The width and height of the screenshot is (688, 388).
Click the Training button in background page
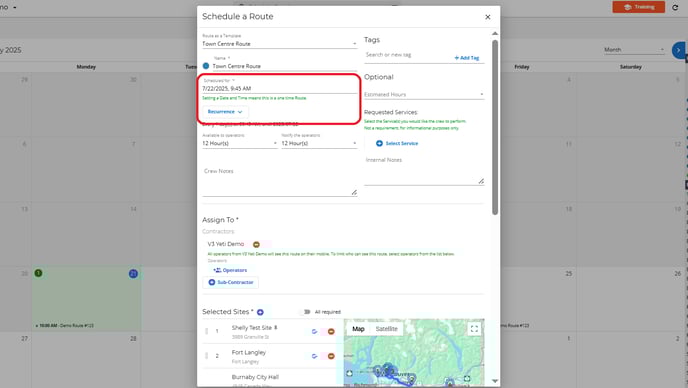(x=639, y=7)
